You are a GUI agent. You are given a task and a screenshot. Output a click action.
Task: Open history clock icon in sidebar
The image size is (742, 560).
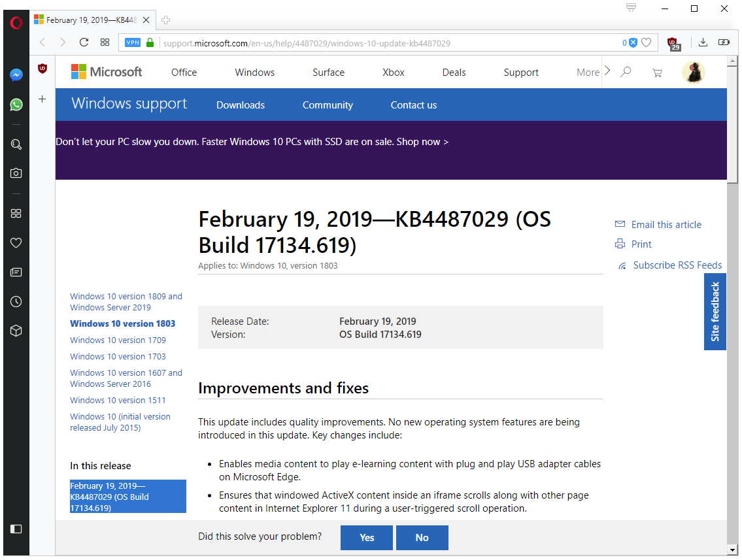point(16,301)
